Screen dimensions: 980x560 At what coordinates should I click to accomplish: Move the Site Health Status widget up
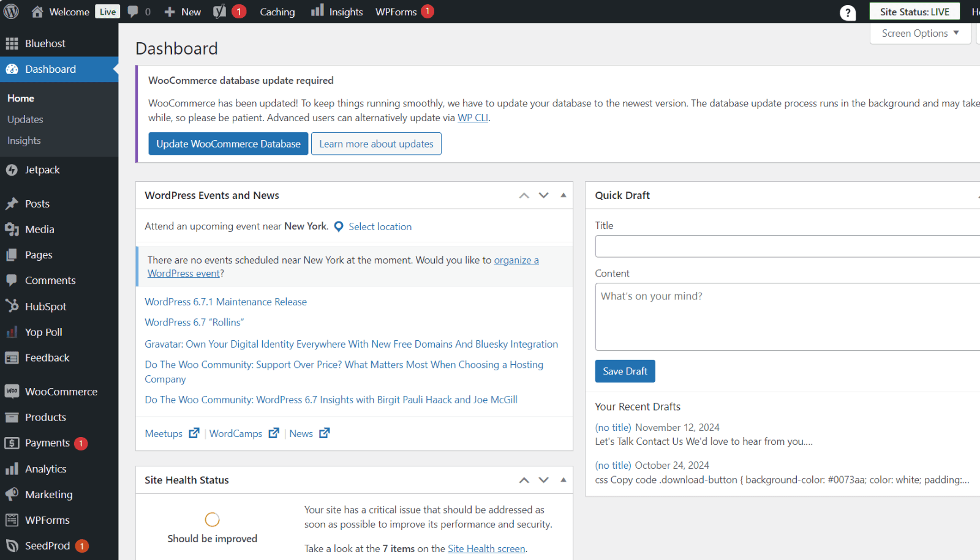tap(524, 480)
